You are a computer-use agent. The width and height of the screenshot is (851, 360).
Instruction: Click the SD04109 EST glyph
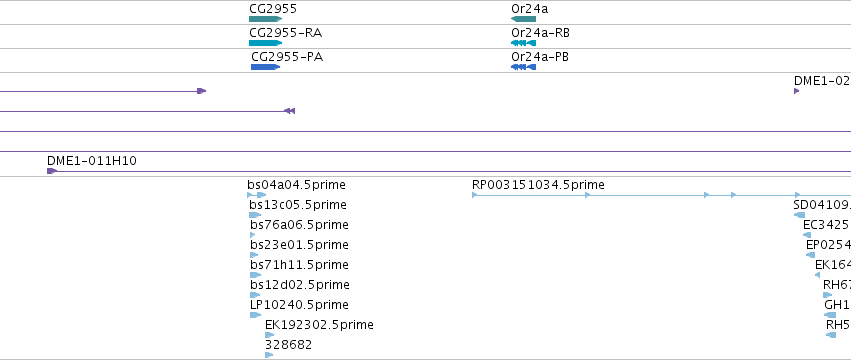coord(799,215)
